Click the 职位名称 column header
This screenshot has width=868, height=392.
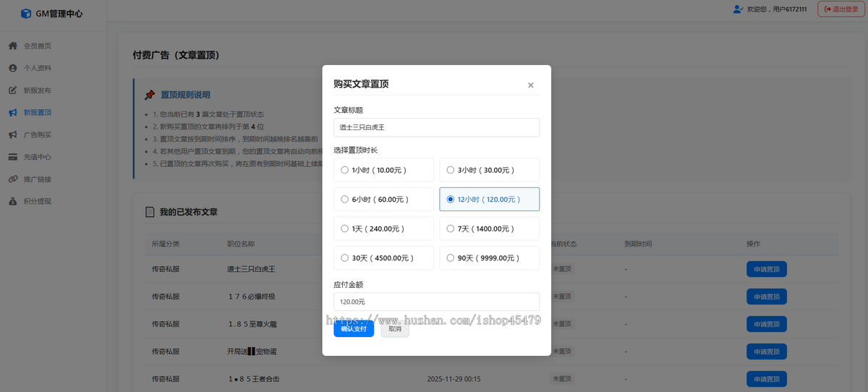(x=241, y=244)
